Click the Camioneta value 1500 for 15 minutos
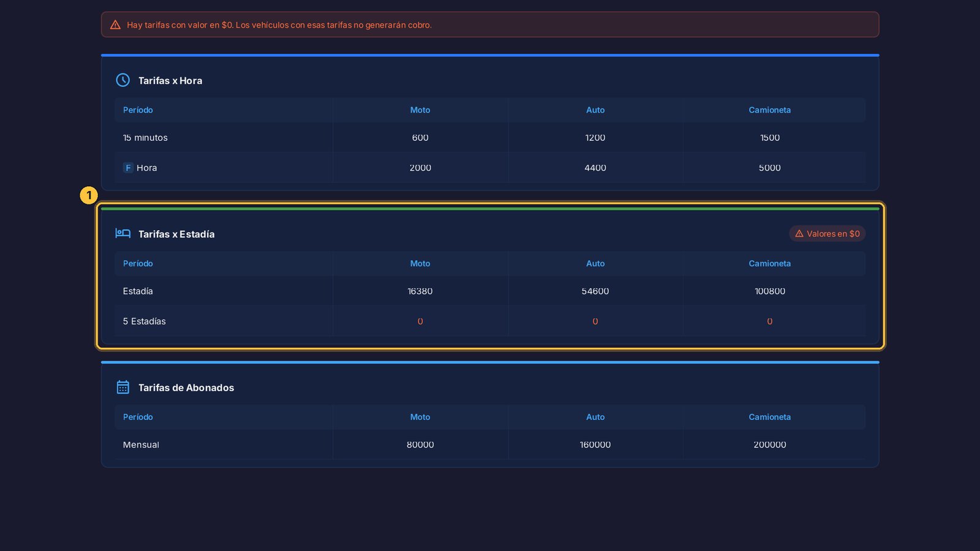 [x=770, y=138]
